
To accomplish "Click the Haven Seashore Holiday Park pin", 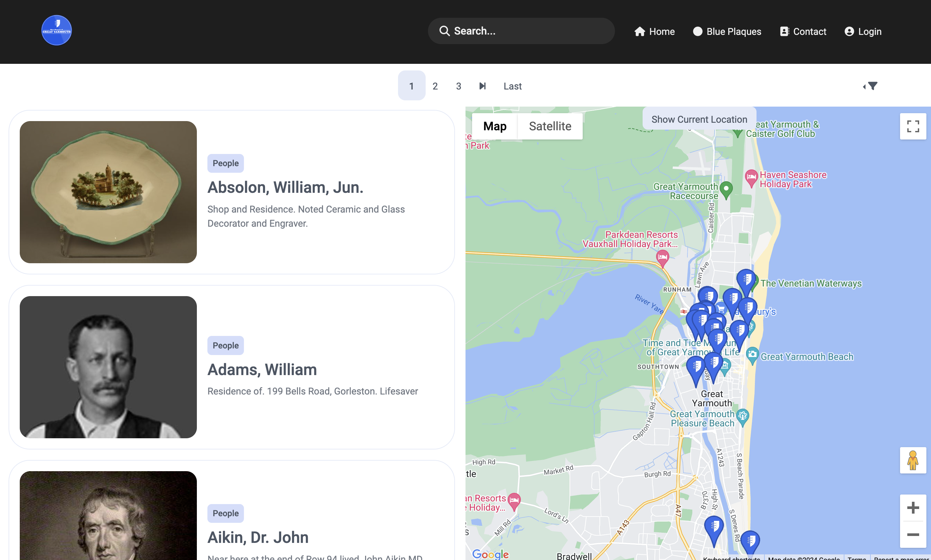I will click(x=751, y=178).
